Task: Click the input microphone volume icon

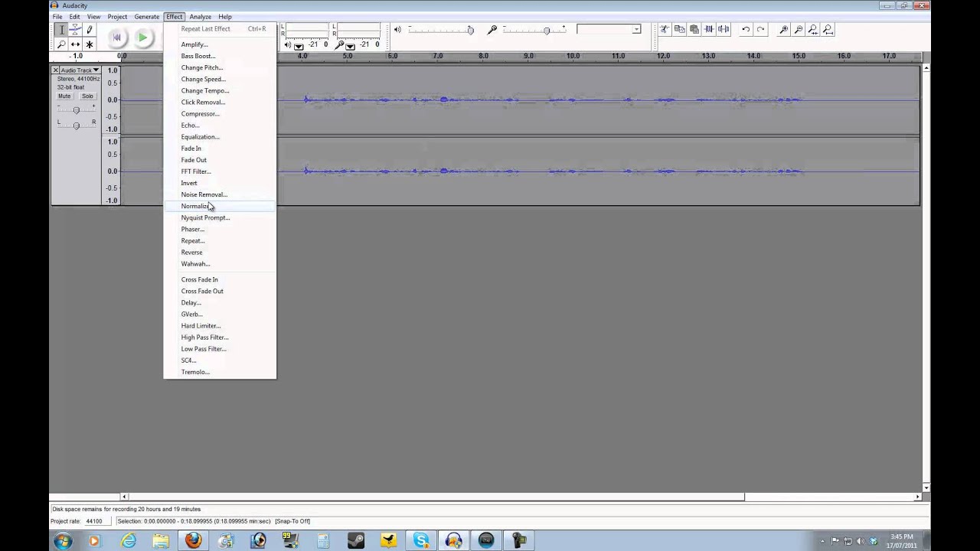Action: [492, 30]
